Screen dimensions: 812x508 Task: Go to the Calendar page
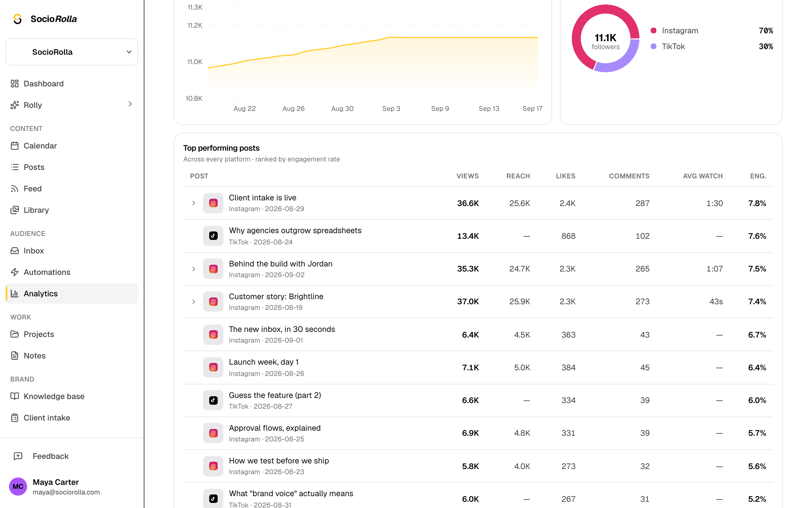[72, 146]
